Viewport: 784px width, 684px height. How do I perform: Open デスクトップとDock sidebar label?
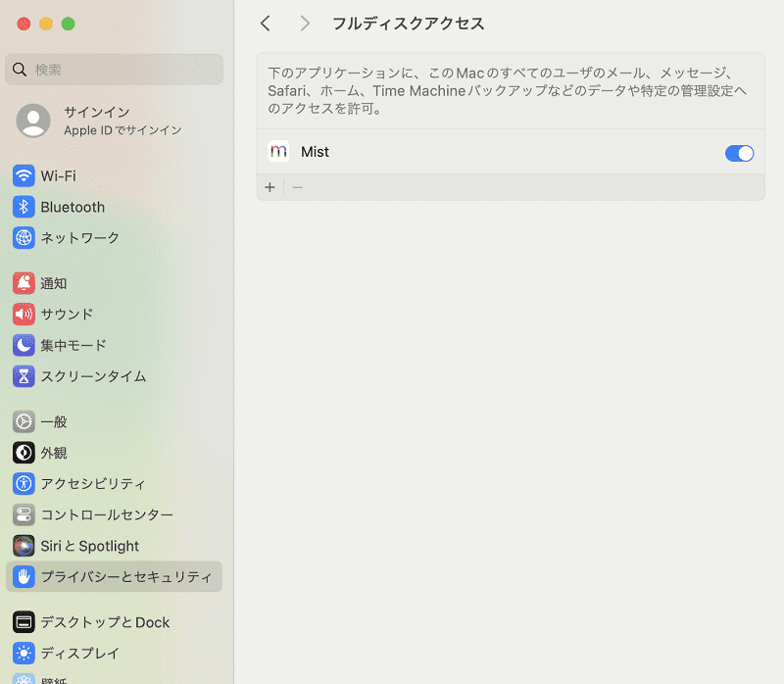point(105,622)
